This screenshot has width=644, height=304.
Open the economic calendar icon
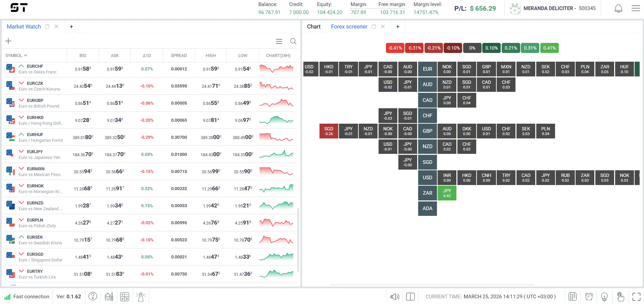(573, 297)
